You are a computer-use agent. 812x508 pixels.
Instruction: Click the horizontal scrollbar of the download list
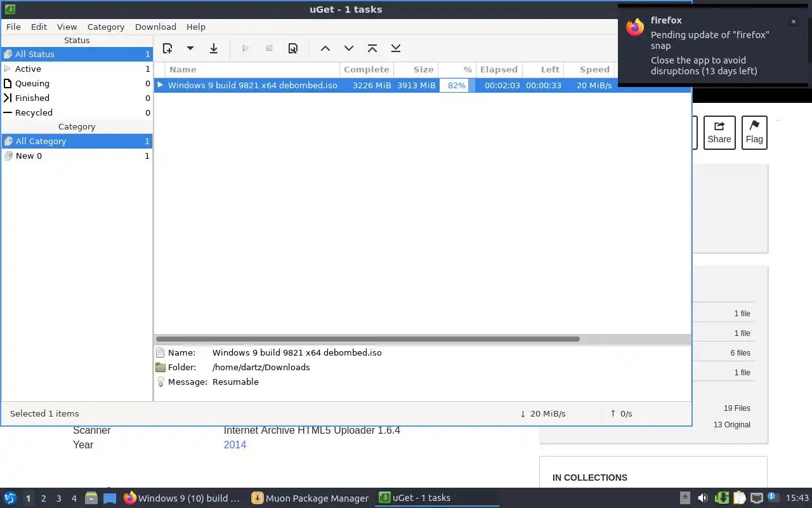368,339
